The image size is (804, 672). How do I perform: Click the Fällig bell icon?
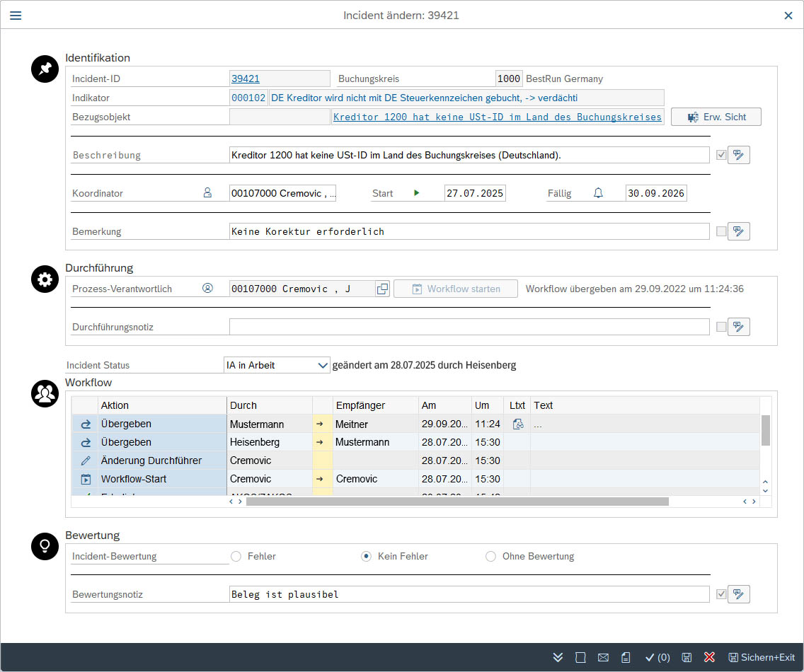598,192
